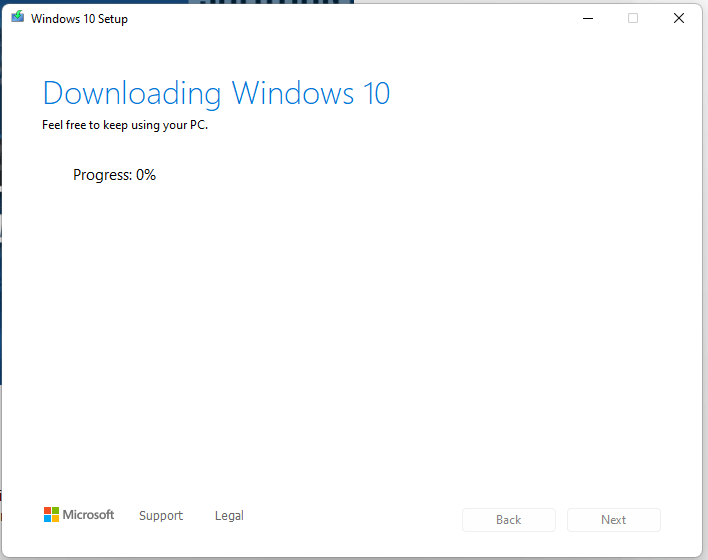Click 'Feel free to keep using your PC.' text
Screen dimensions: 708x560
click(x=125, y=125)
